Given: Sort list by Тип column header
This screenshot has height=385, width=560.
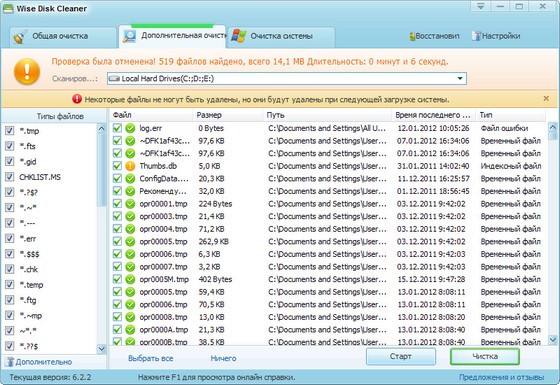Looking at the screenshot, I should 511,115.
